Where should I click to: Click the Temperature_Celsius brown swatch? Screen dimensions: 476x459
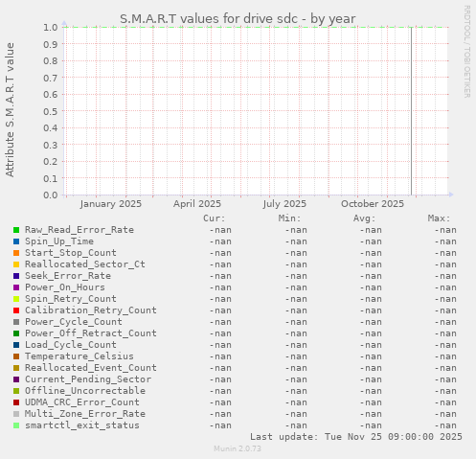[16, 356]
